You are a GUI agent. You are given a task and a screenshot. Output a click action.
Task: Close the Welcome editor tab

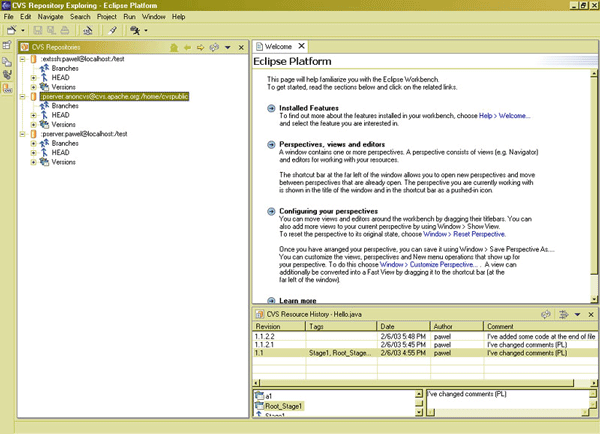click(302, 46)
